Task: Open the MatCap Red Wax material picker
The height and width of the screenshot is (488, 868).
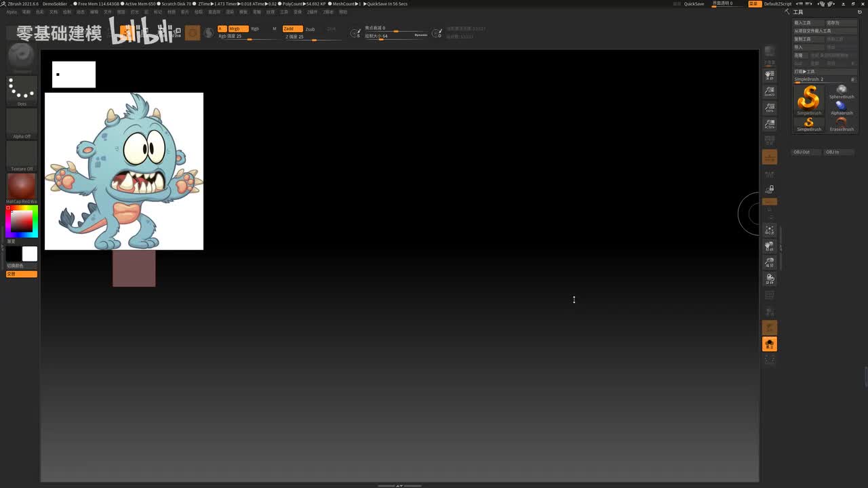Action: 22,188
